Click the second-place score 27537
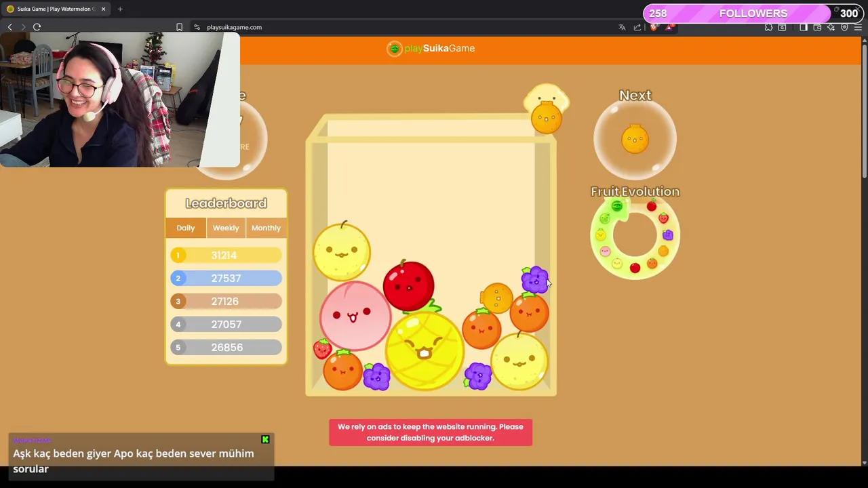The width and height of the screenshot is (868, 488). point(226,279)
